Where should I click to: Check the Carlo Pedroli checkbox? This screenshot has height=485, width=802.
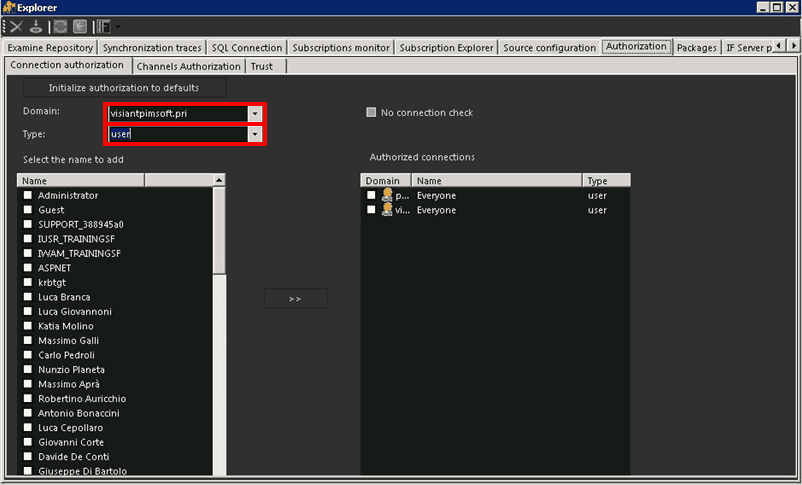tap(28, 355)
